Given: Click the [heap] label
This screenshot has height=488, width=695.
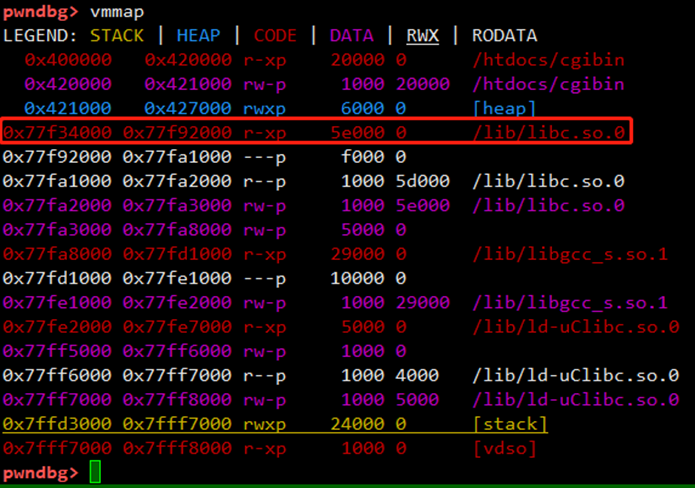Looking at the screenshot, I should 504,109.
